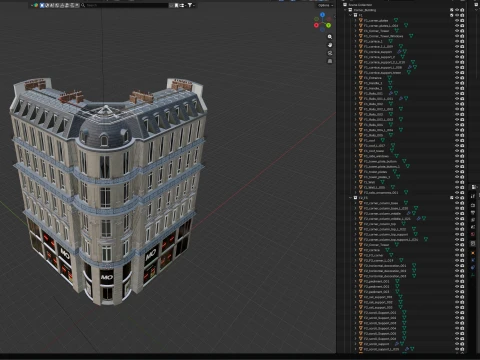Click green mesh data icon for F1_Entrance
The width and height of the screenshot is (480, 360).
(x=389, y=78)
